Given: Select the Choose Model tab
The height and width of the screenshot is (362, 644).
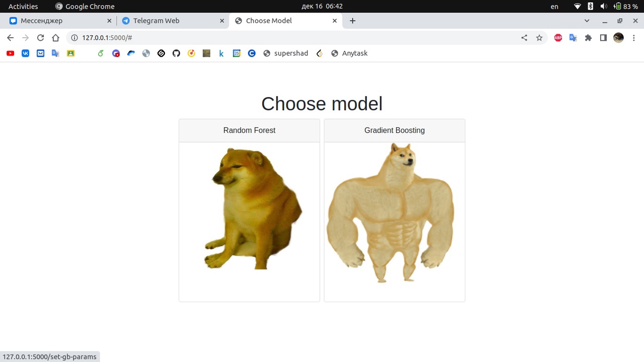Looking at the screenshot, I should pyautogui.click(x=285, y=21).
